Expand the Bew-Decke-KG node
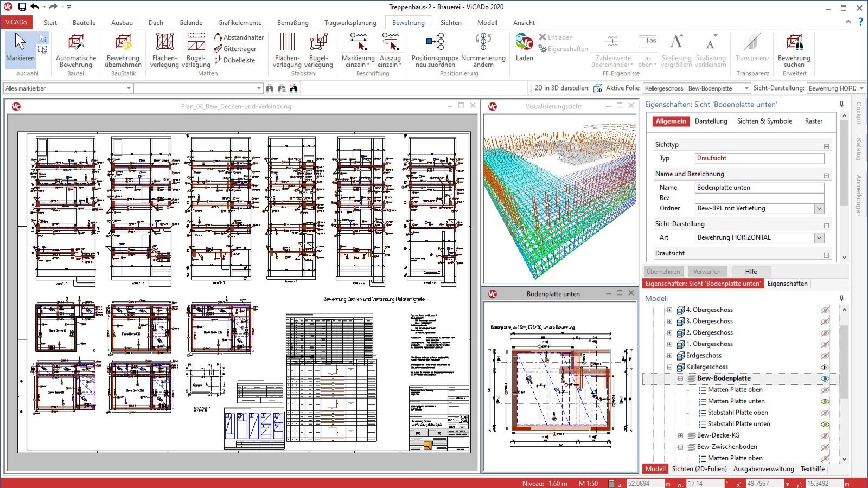 680,435
